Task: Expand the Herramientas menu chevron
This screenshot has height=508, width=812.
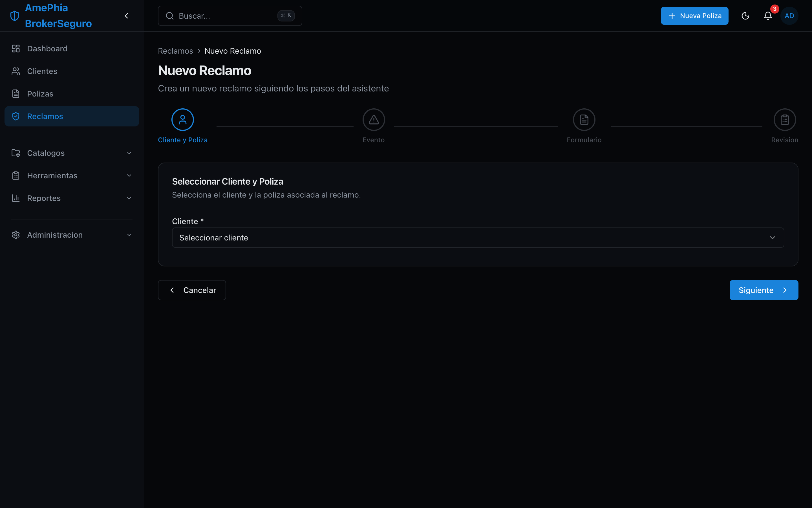Action: [129, 175]
